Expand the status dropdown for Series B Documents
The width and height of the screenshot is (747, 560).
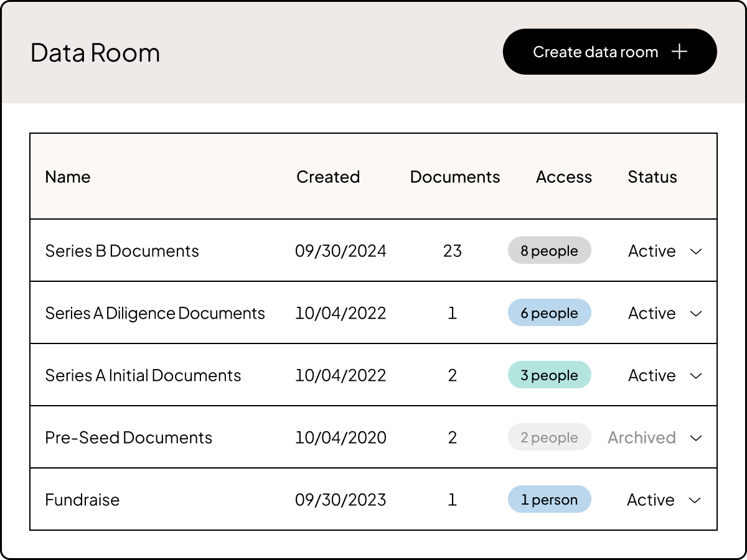tap(696, 251)
